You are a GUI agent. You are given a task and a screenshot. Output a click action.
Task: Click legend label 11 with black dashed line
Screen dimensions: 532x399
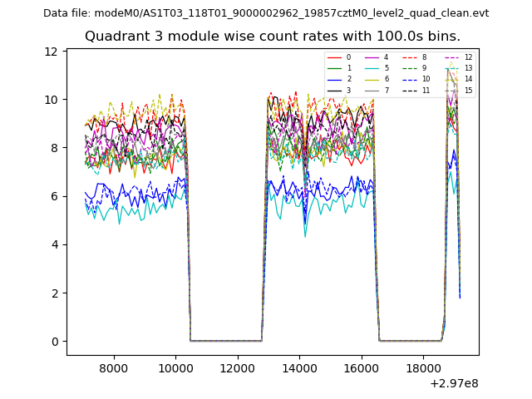[x=426, y=90]
